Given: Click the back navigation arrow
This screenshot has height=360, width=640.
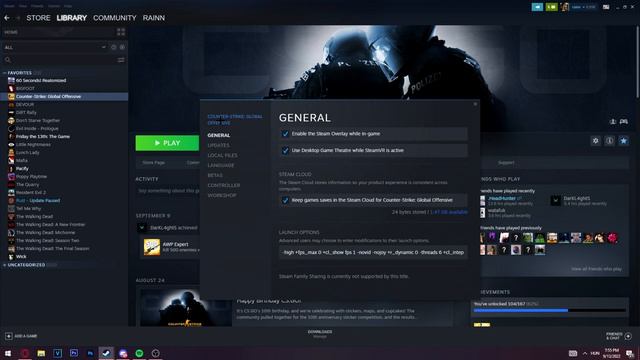Looking at the screenshot, I should [7, 18].
